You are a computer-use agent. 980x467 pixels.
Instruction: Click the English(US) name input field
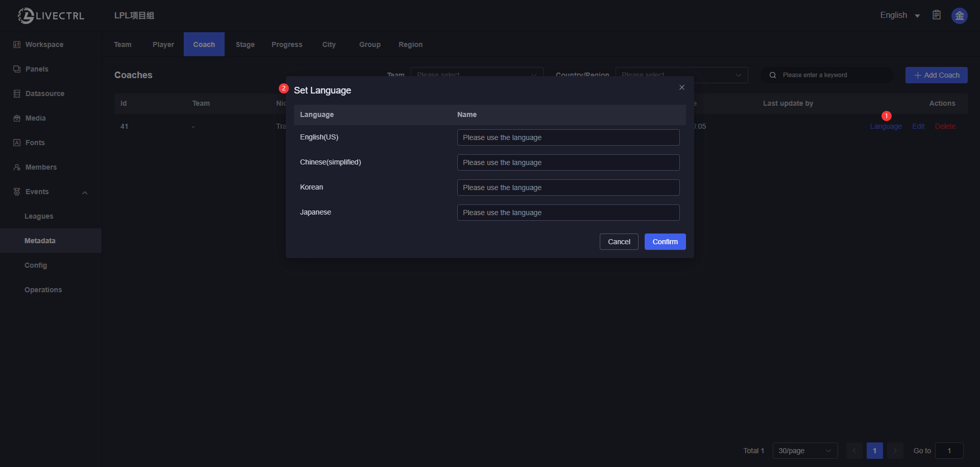tap(568, 137)
